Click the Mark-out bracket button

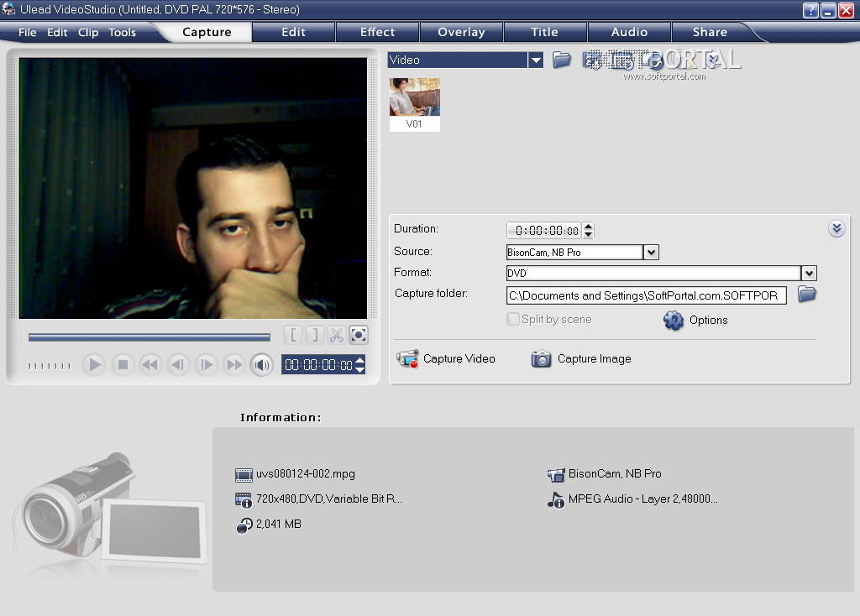[x=315, y=335]
